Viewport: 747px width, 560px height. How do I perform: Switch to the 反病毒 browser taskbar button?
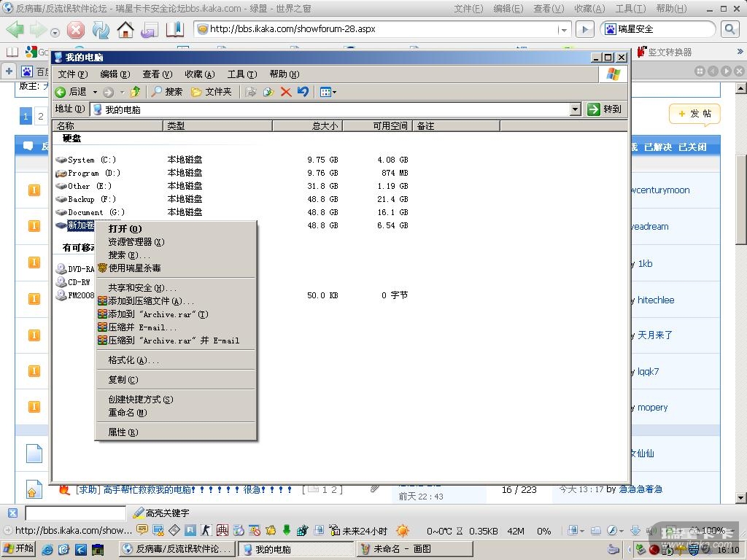[178, 549]
